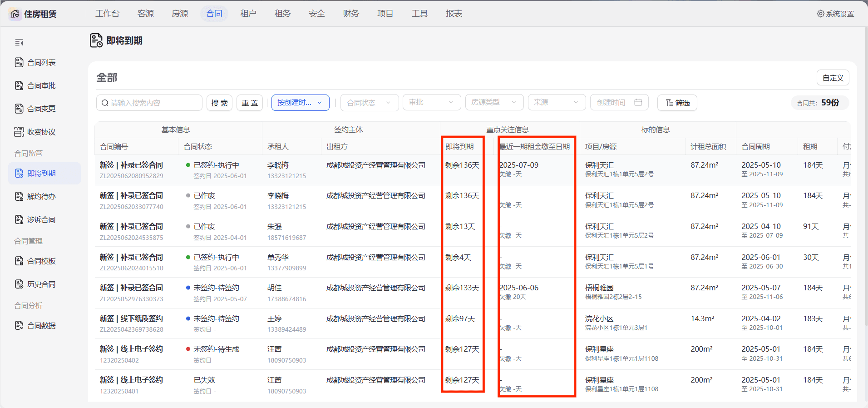Open the 房源类型 dropdown
Viewport: 868px width, 408px height.
(494, 102)
